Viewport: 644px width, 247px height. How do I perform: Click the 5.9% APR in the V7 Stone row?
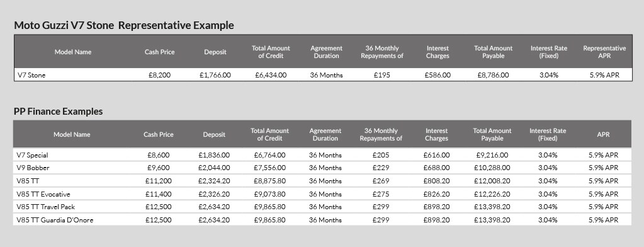[x=604, y=75]
